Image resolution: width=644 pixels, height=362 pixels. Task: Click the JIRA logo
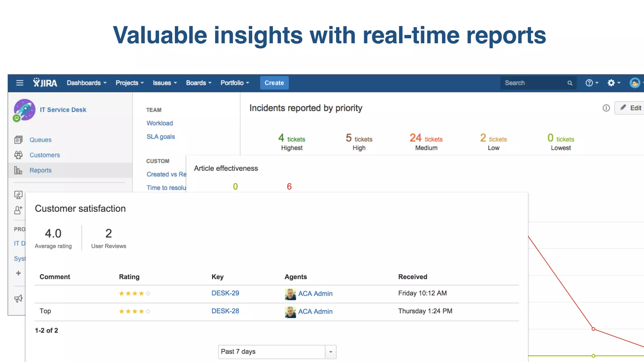45,83
